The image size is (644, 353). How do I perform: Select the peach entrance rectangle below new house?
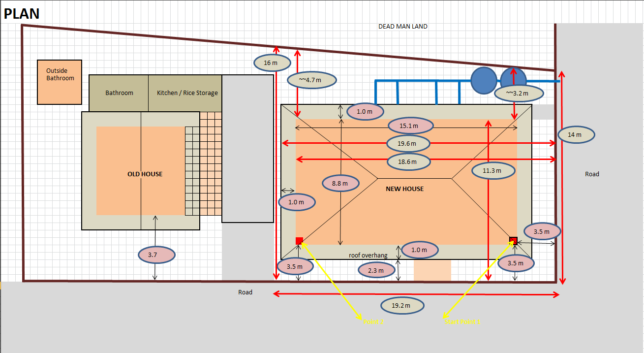pos(432,271)
